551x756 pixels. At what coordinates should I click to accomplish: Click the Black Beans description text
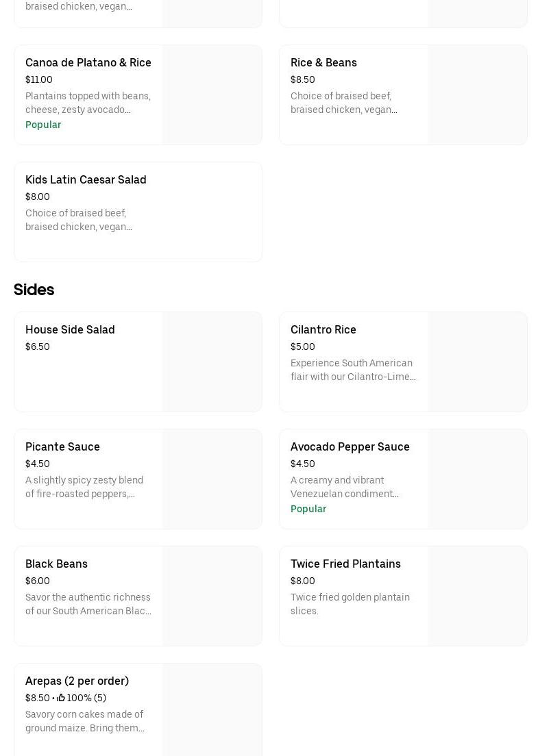(88, 604)
